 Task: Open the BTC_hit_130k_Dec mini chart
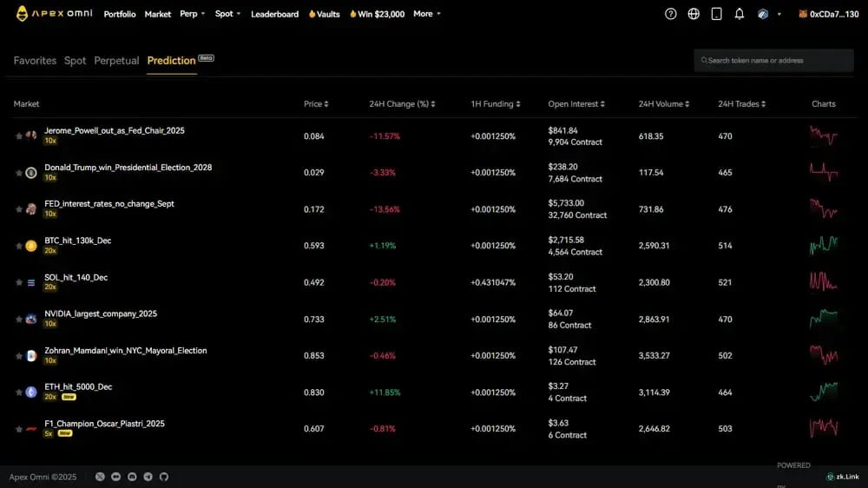[x=823, y=246]
